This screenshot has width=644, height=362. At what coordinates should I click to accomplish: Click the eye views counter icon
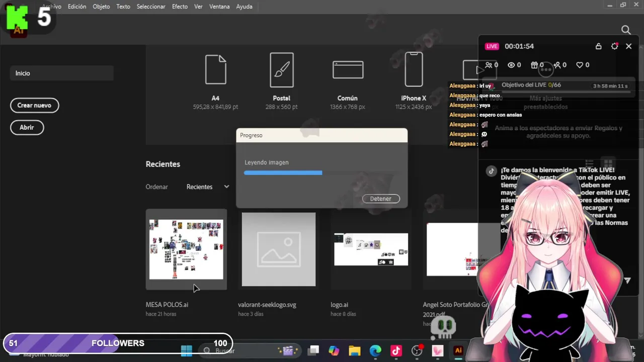(511, 65)
